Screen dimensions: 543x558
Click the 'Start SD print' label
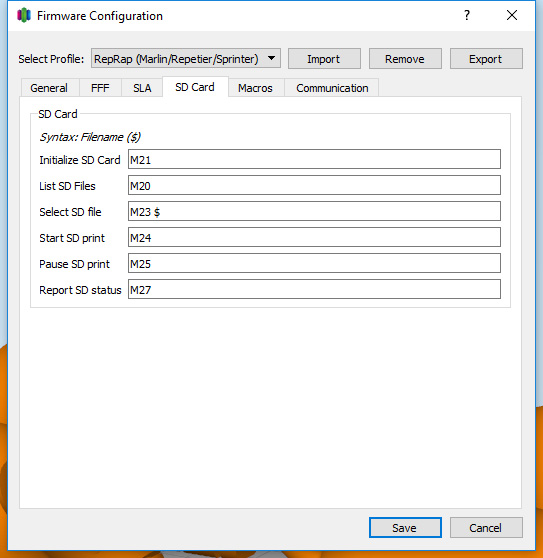(72, 238)
